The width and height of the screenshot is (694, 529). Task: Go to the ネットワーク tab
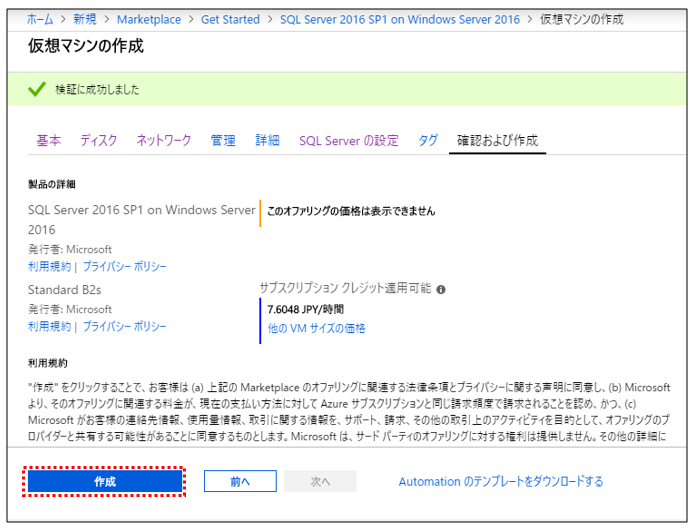coord(164,140)
